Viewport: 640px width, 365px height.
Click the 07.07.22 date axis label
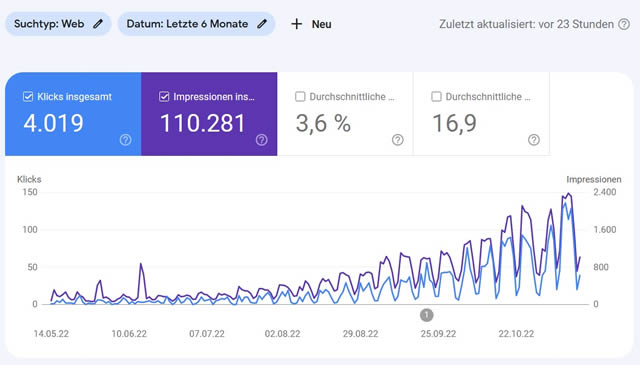207,334
